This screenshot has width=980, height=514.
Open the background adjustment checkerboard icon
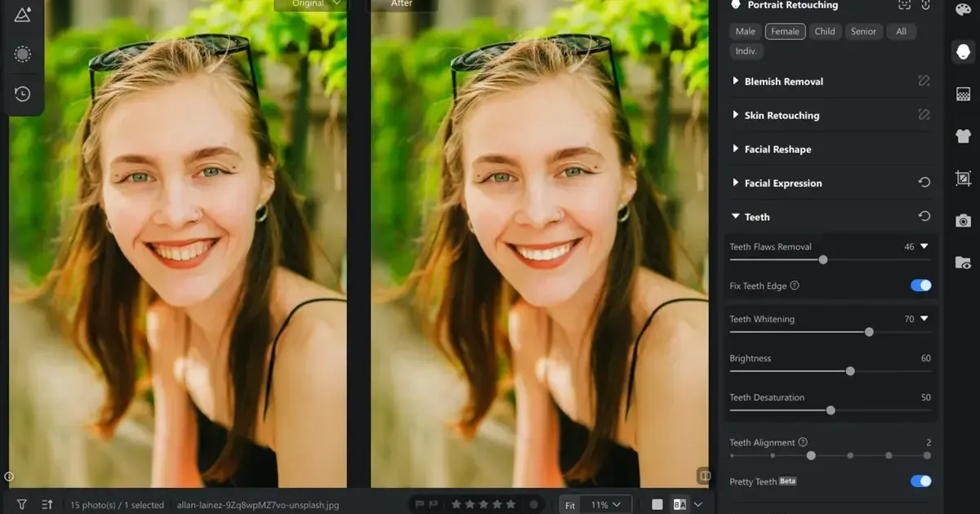tap(963, 94)
